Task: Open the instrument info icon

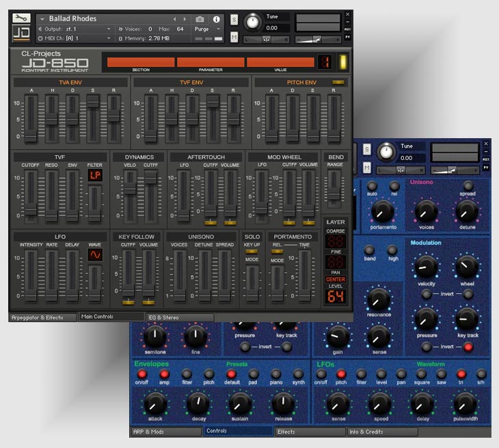Action: click(x=217, y=19)
